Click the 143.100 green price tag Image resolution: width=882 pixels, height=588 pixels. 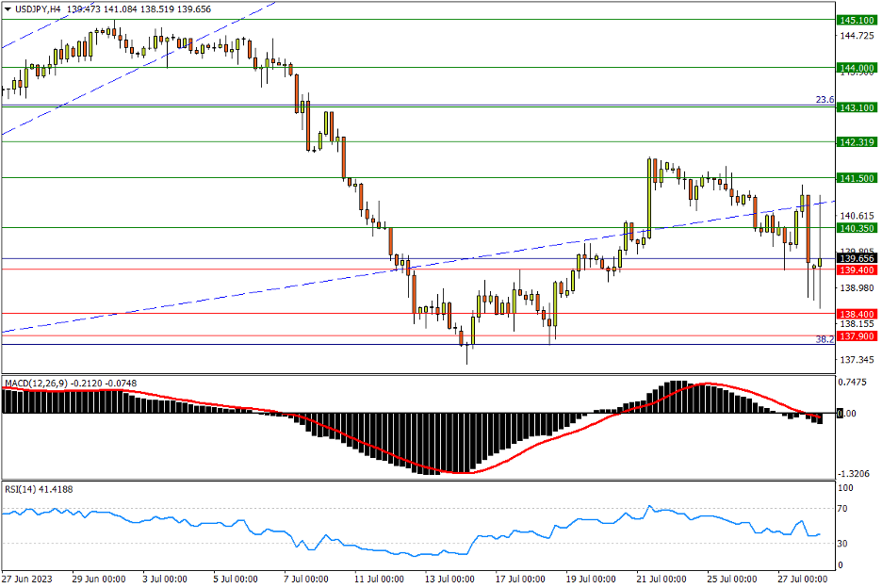click(x=857, y=107)
